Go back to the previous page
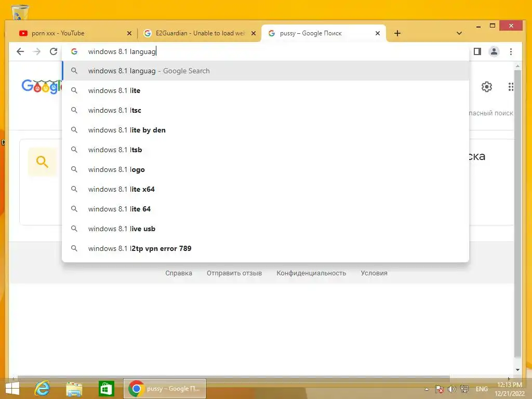Image resolution: width=532 pixels, height=399 pixels. pos(20,51)
